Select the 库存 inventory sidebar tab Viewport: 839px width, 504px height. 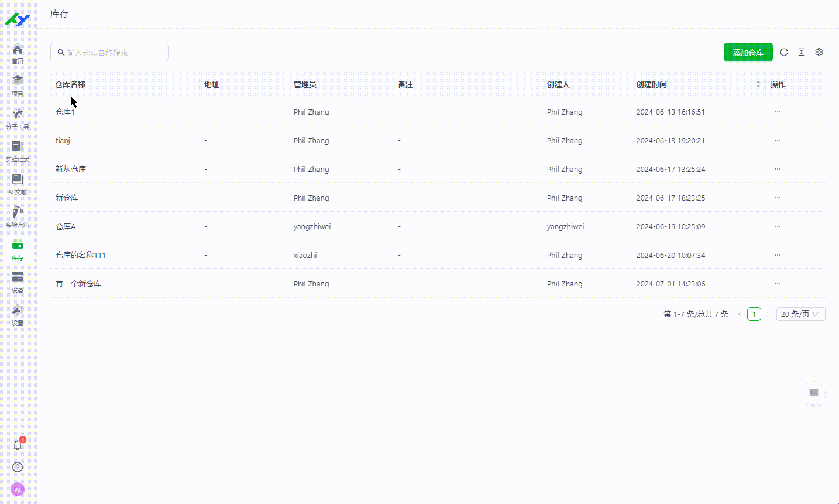coord(18,249)
